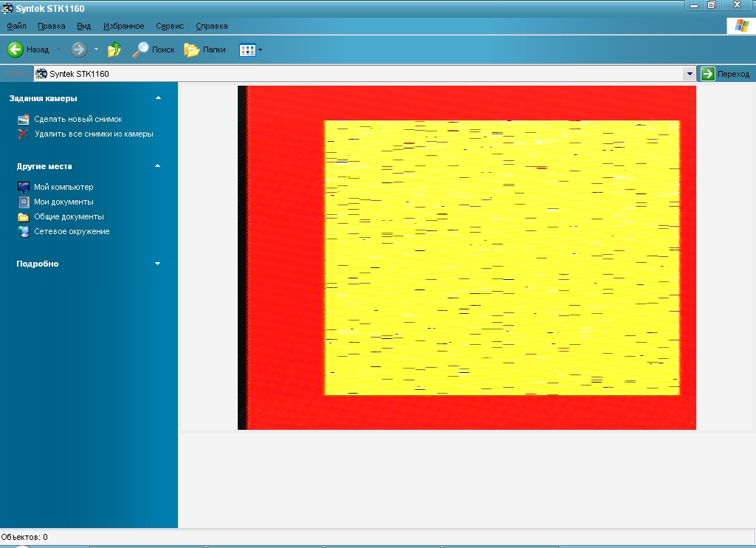Click the Forward arrow icon

click(x=79, y=49)
